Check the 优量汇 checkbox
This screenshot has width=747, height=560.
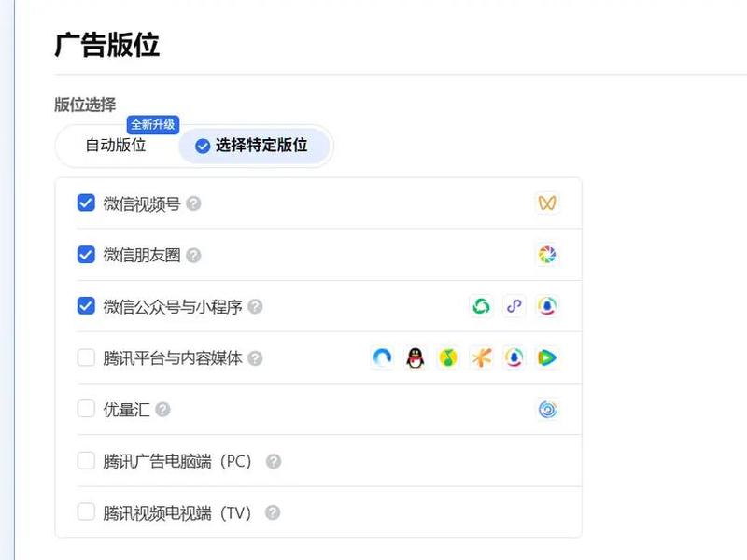(86, 409)
